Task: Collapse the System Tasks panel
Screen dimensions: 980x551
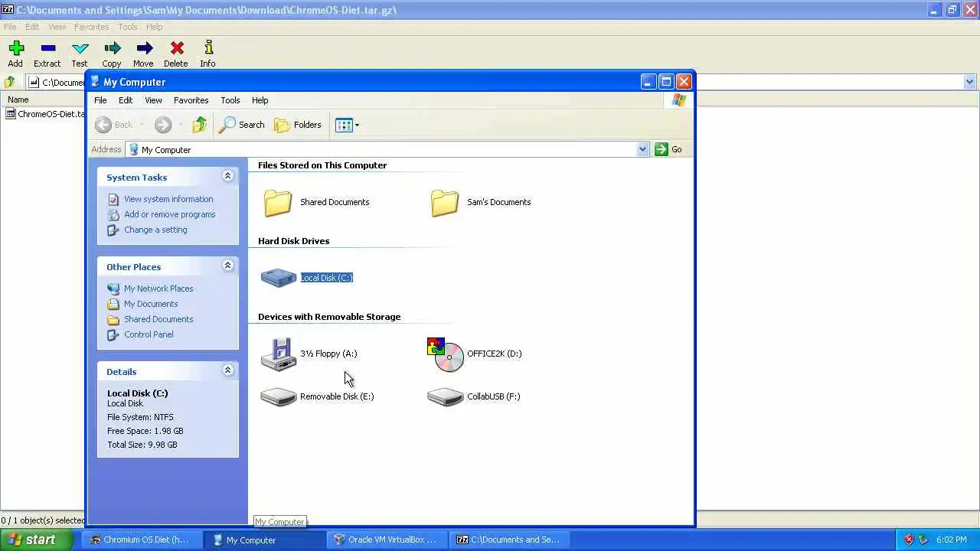Action: (227, 176)
